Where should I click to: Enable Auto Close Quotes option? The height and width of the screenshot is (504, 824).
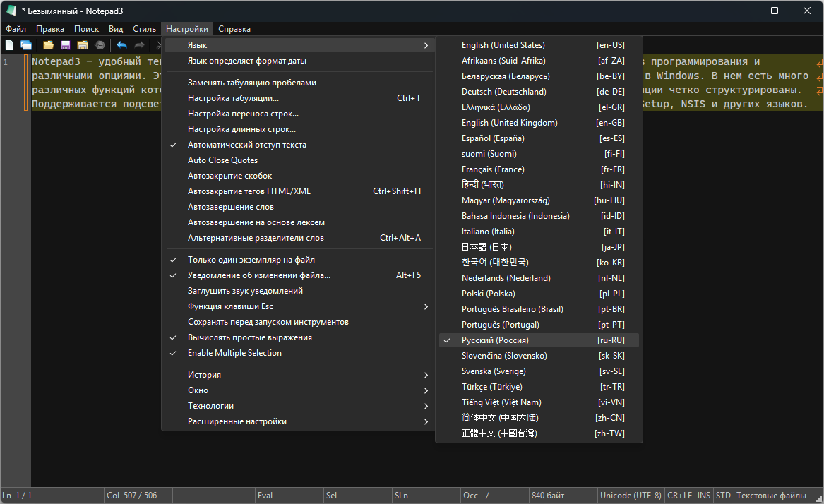222,160
